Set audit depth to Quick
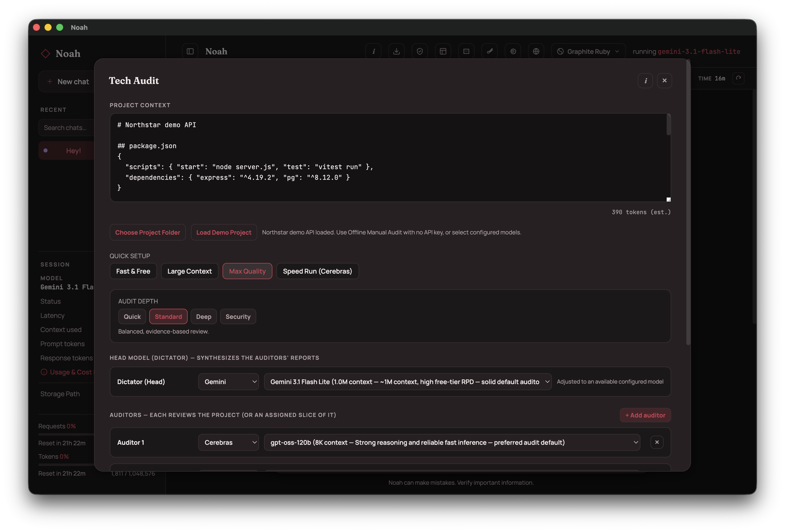 [x=132, y=317]
